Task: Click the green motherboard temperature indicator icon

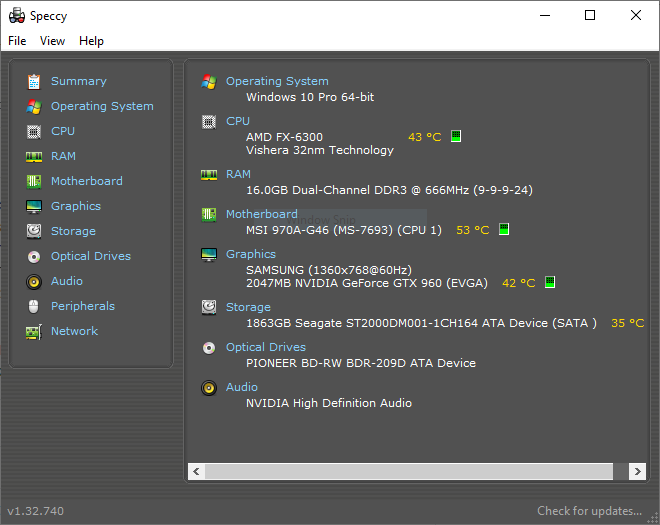Action: [x=504, y=229]
